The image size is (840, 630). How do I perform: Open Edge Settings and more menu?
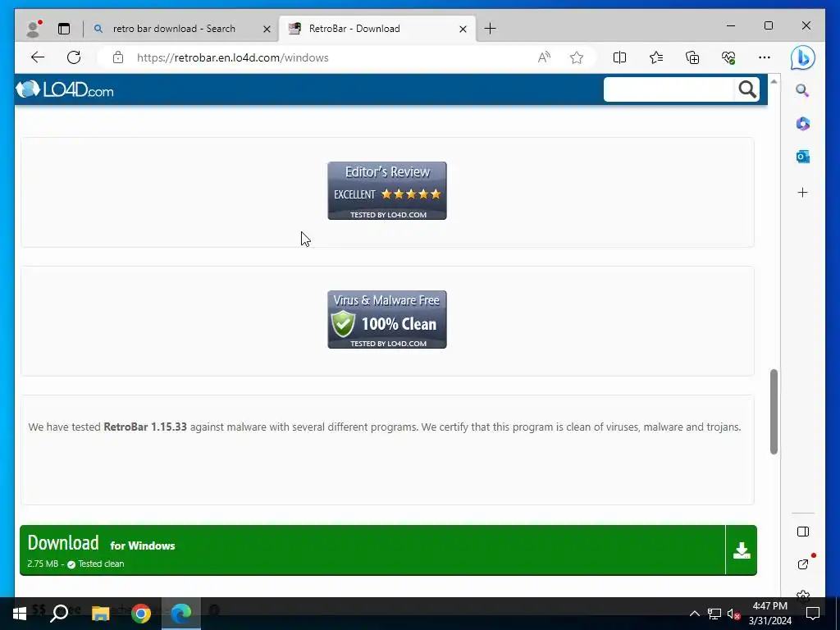point(765,57)
